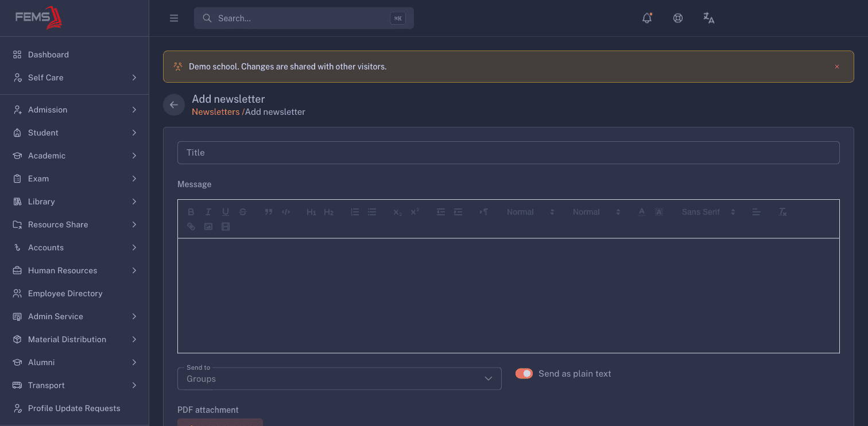Expand Library sidebar section
868x426 pixels.
(75, 202)
